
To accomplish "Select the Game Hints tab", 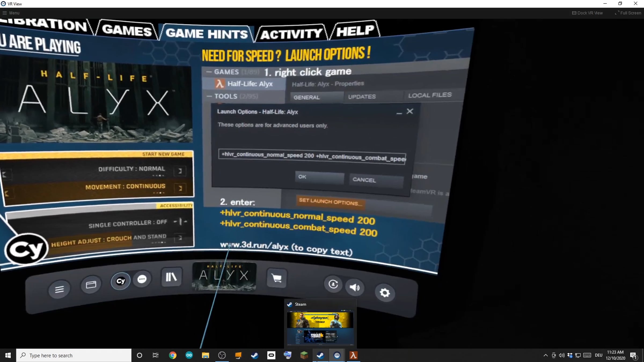I will pyautogui.click(x=206, y=34).
